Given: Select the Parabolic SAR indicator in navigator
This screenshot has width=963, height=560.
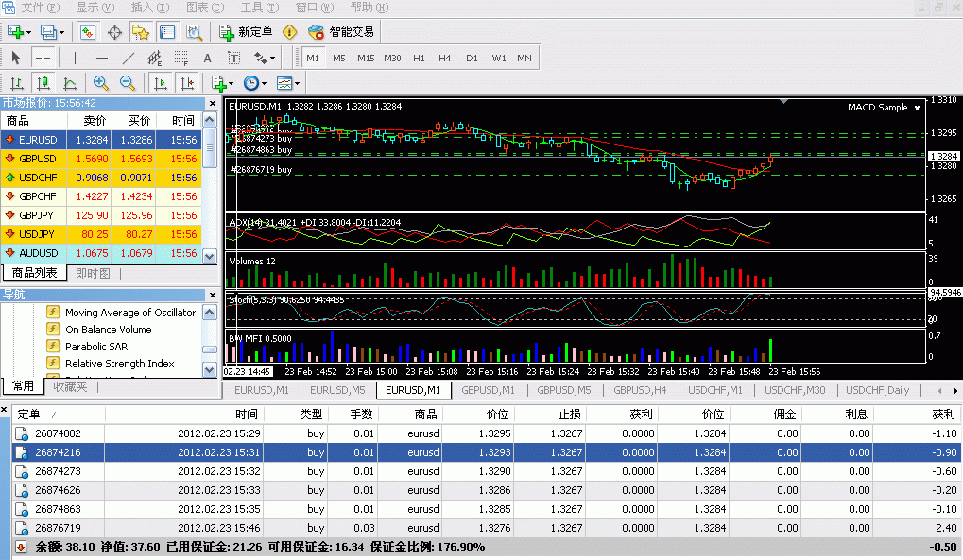Looking at the screenshot, I should tap(95, 347).
